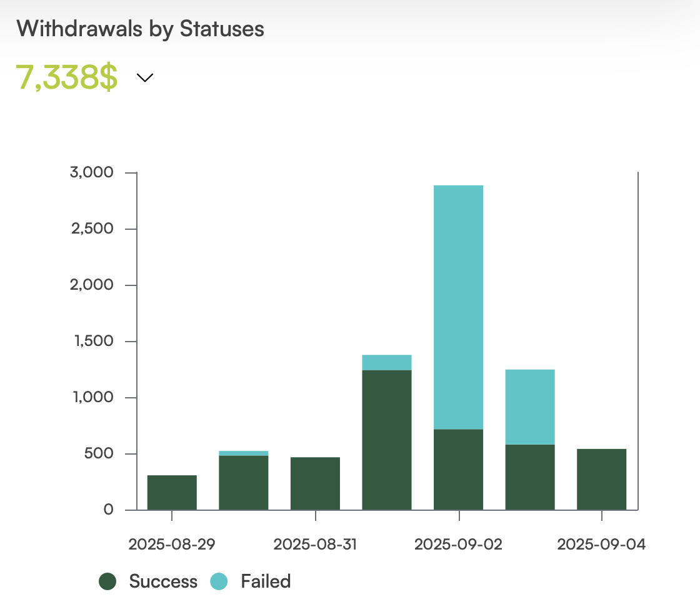Click the 3,000 y-axis label
Screen dimensions: 700x612
pyautogui.click(x=92, y=172)
